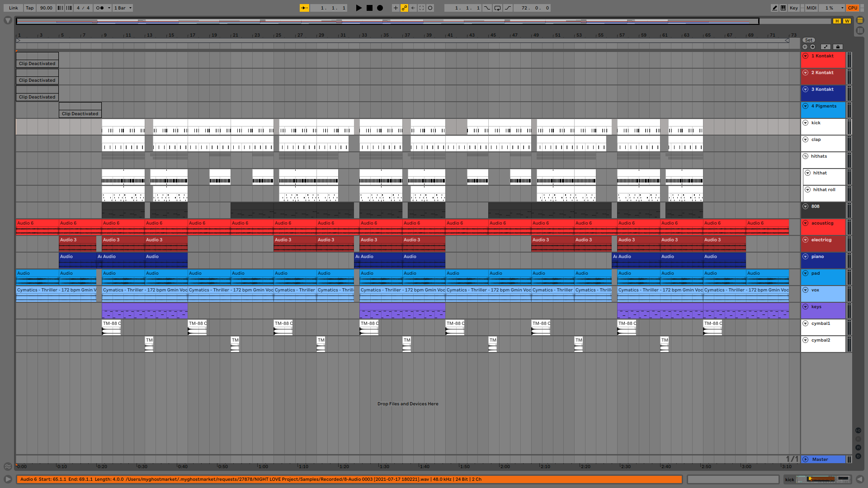Image resolution: width=868 pixels, height=488 pixels.
Task: Click the Re-enable Automation arrow
Action: coord(413,8)
